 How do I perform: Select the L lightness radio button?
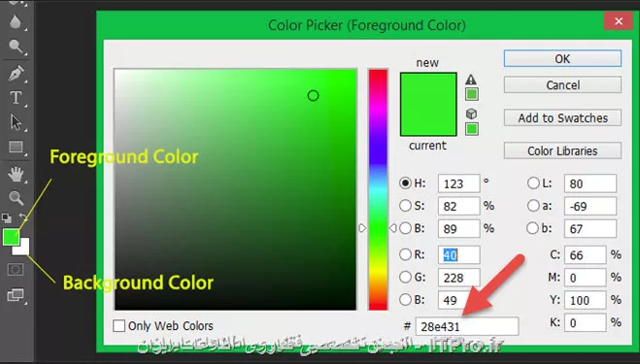click(533, 182)
